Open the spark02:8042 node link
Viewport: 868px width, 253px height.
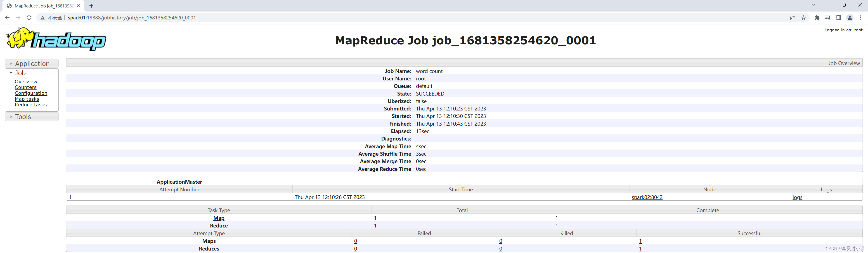pyautogui.click(x=647, y=197)
